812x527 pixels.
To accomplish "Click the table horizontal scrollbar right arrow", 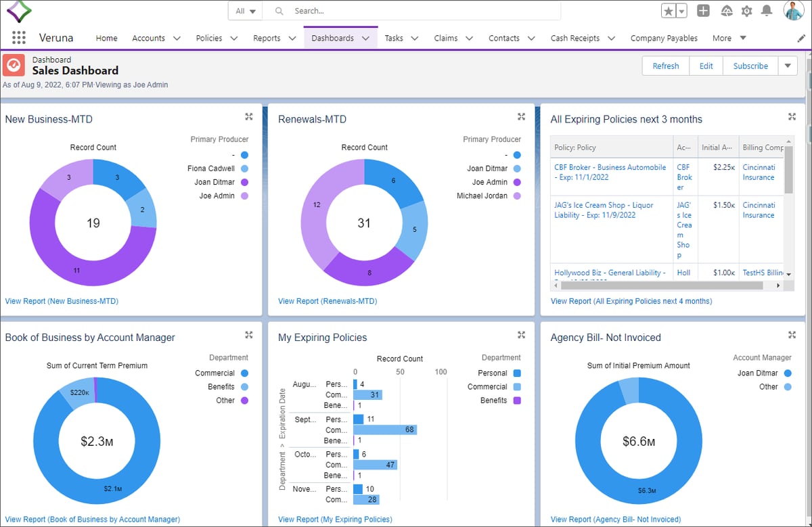I will 778,285.
